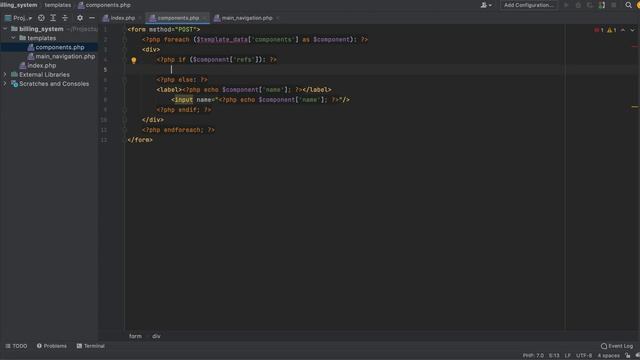Close the main_navigation.php tab
This screenshot has width=640, height=360.
[x=278, y=18]
